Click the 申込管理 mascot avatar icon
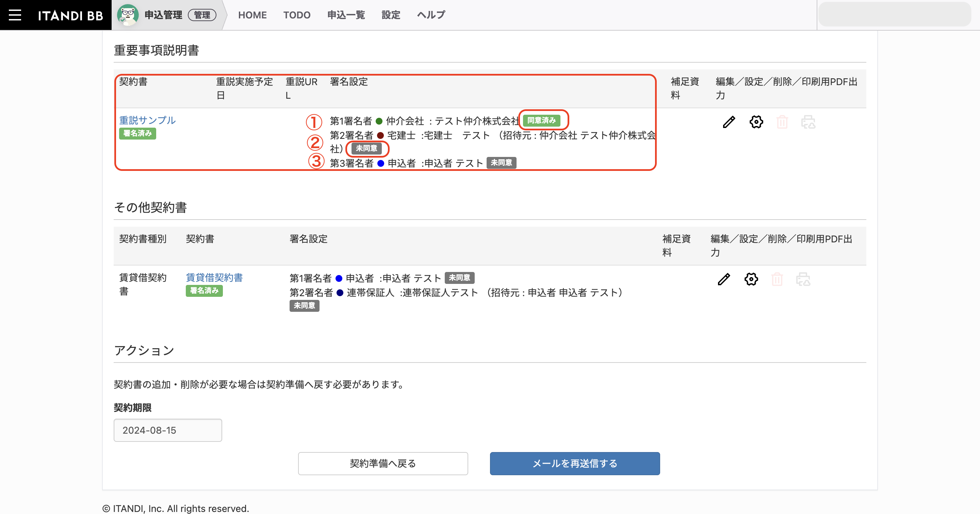 pos(128,15)
